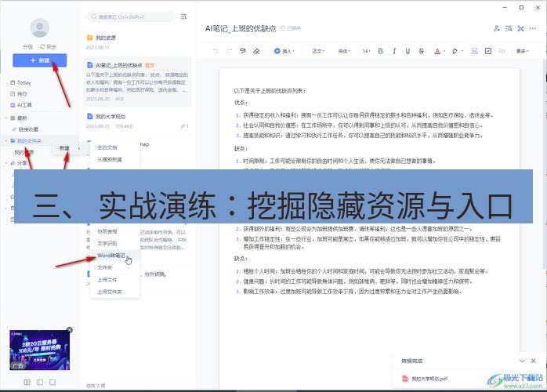The image size is (547, 392).
Task: Switch to three-column layout
Action: (27, 383)
